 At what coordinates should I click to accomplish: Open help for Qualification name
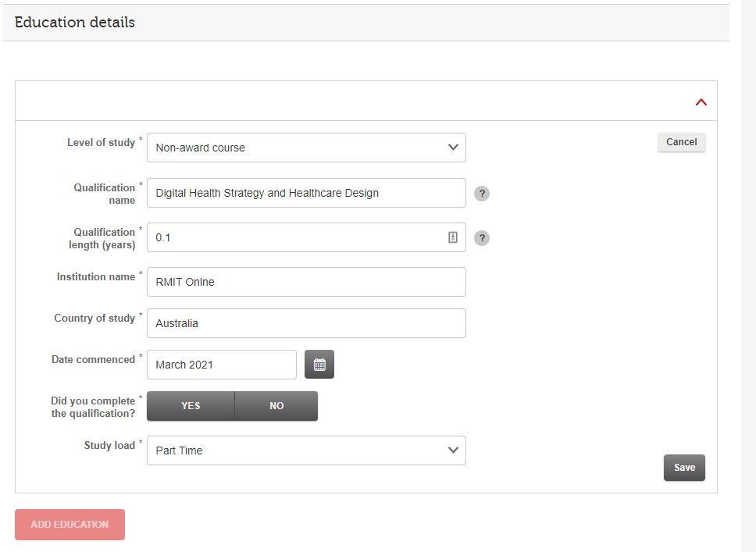[x=482, y=193]
